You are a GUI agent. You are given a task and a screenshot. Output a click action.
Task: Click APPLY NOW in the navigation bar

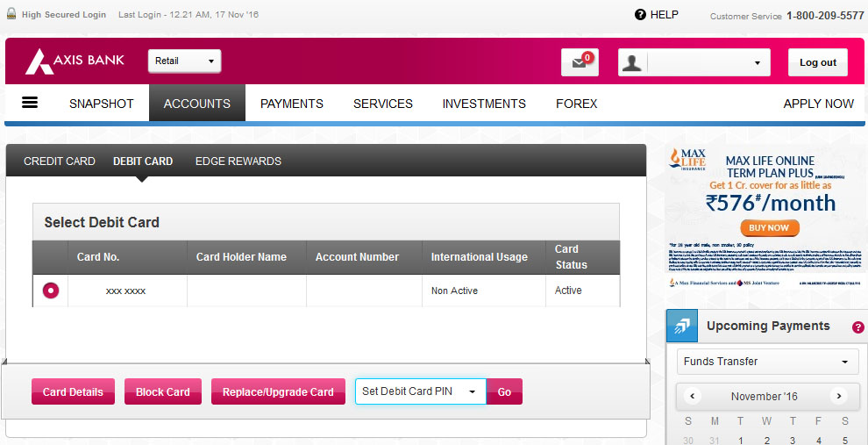(x=818, y=104)
